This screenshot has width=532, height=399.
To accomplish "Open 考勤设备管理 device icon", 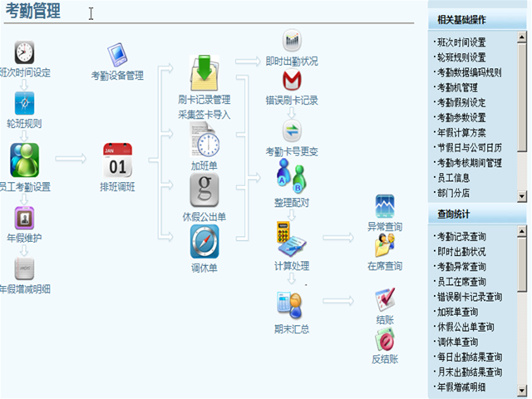I will [x=117, y=54].
